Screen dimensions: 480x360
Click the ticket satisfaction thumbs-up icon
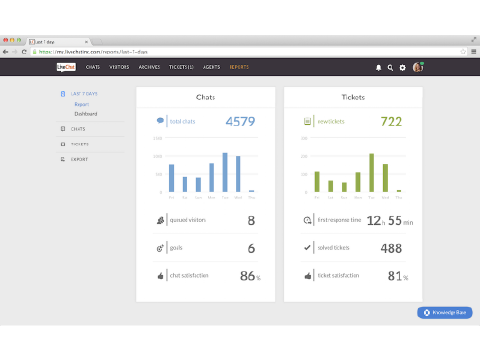point(308,276)
